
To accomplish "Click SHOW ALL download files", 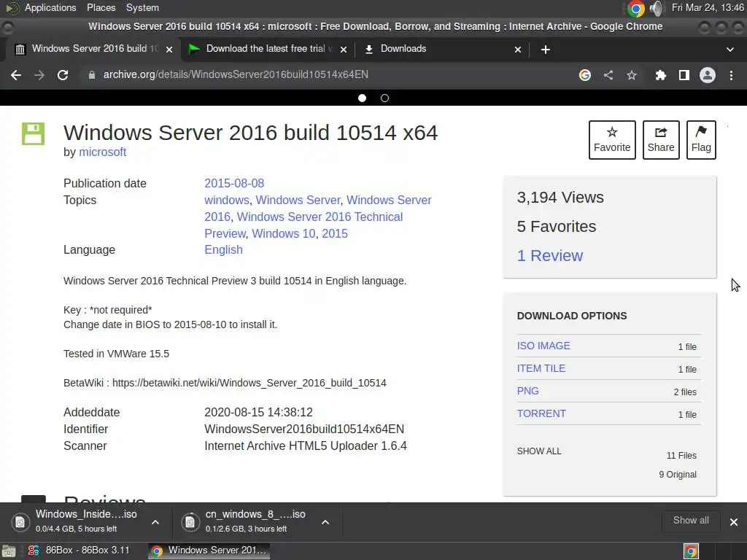I will [539, 451].
